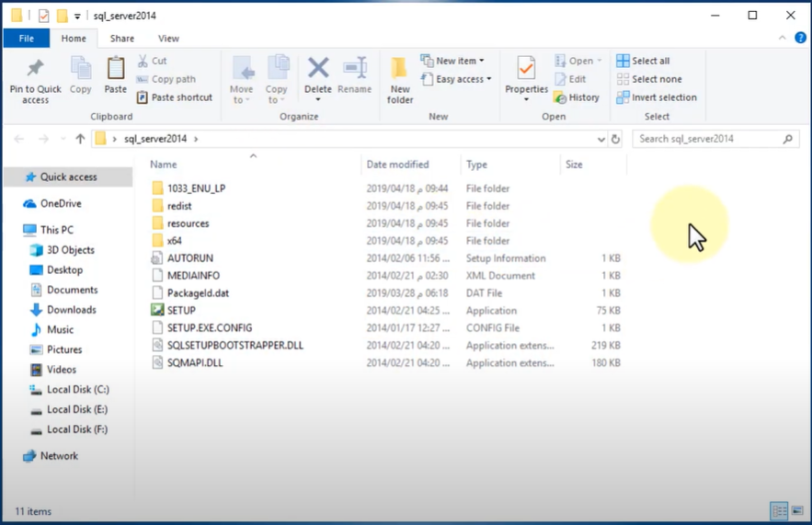Sort by Name column header
Image resolution: width=812 pixels, height=525 pixels.
click(x=163, y=165)
